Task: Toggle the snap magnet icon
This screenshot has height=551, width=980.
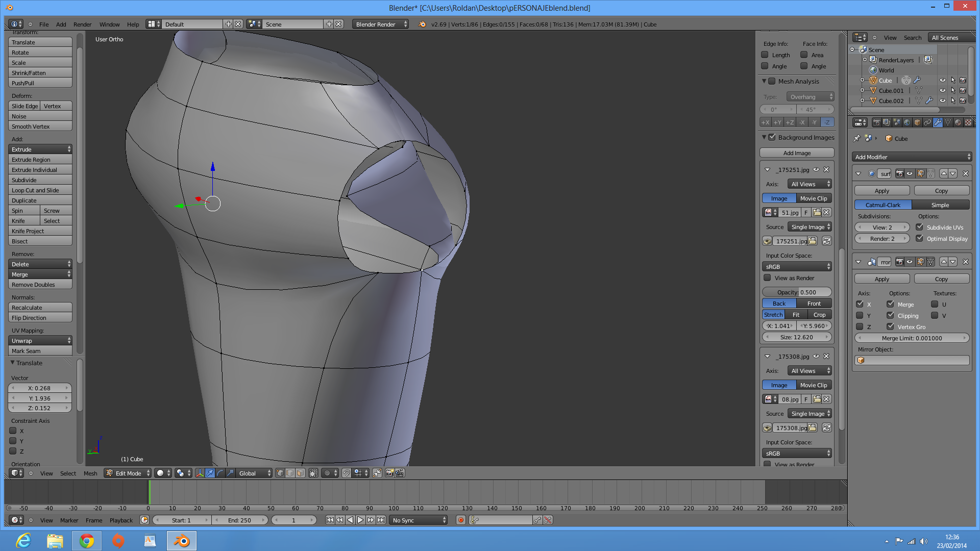Action: [x=347, y=473]
